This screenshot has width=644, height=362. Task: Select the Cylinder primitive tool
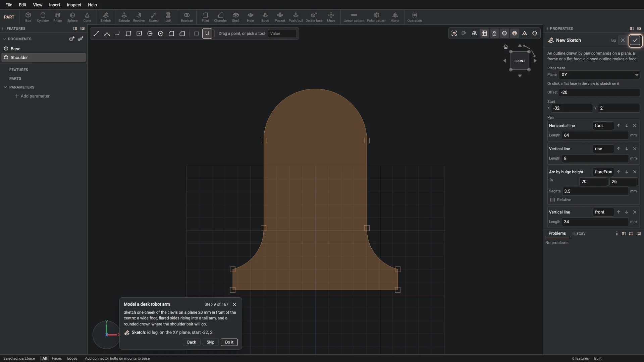(x=43, y=17)
